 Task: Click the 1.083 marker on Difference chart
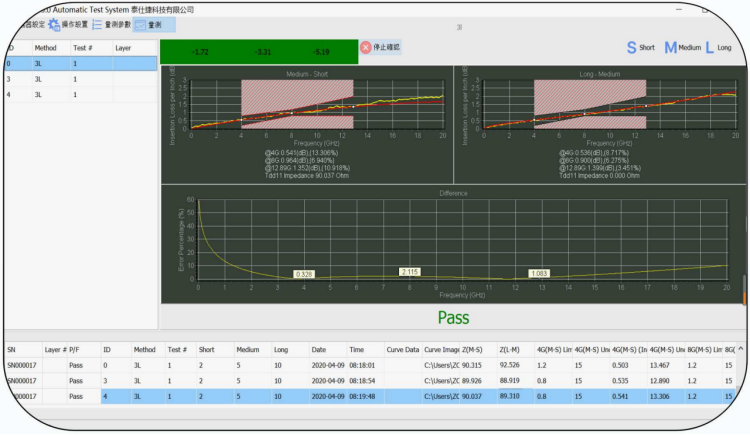point(539,274)
